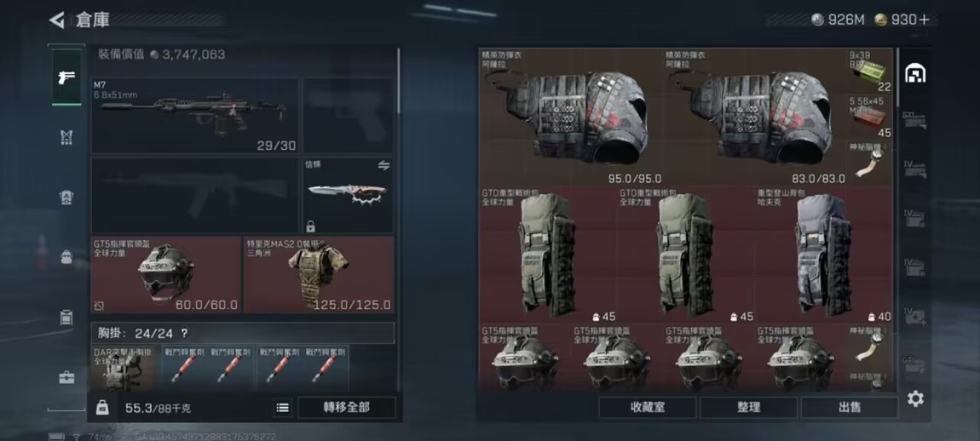
Task: Expand the 胸掛 24/24 chest rig section
Action: click(x=243, y=333)
